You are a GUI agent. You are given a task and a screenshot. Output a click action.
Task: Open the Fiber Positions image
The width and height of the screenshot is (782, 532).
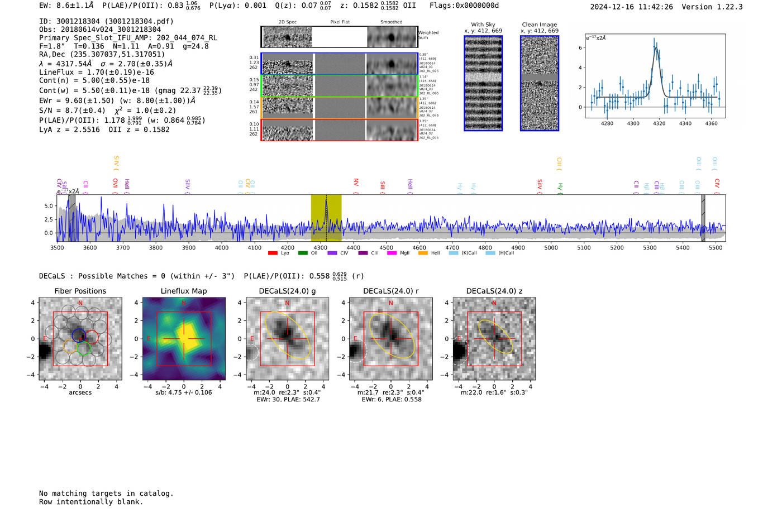click(80, 338)
